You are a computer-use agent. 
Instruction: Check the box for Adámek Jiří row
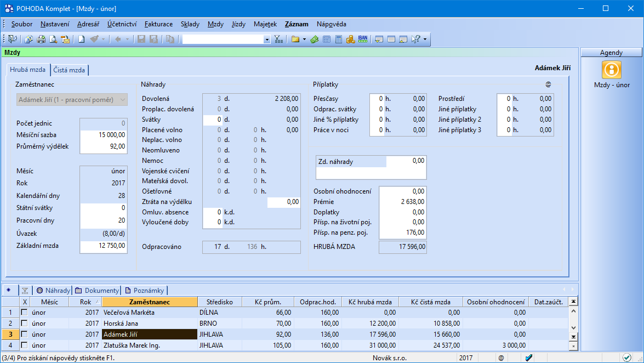[x=25, y=334]
